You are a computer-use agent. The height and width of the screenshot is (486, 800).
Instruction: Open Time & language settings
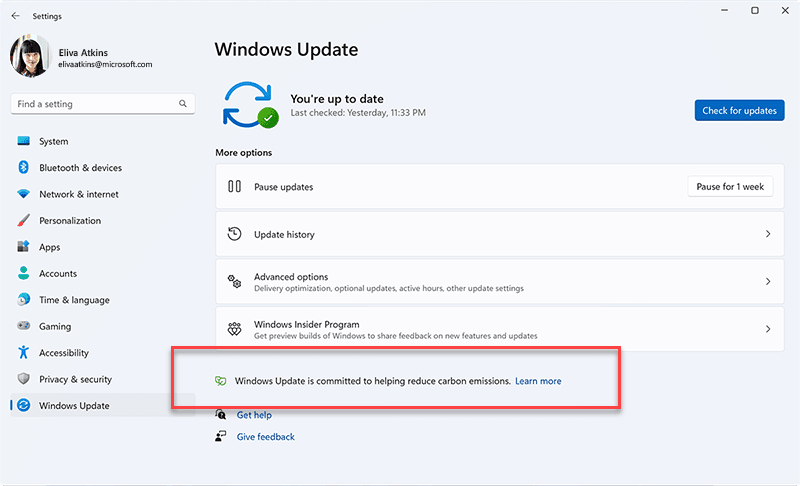(x=103, y=300)
